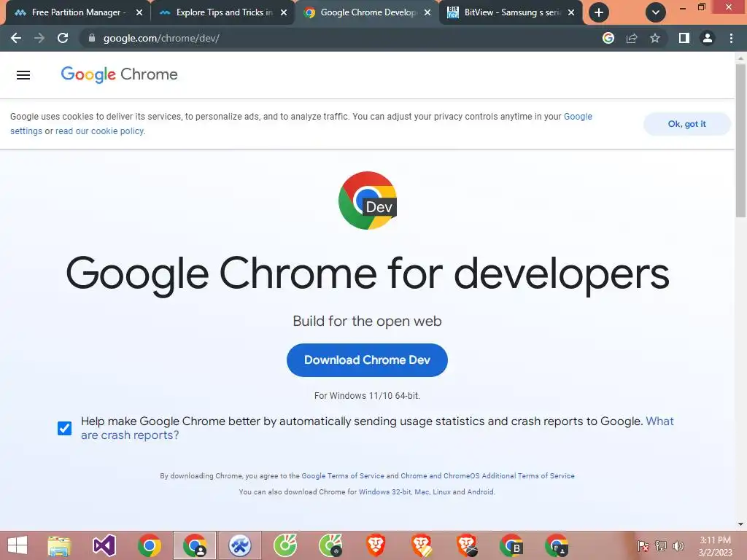The image size is (747, 560).
Task: Open the hamburger navigation menu
Action: [23, 75]
